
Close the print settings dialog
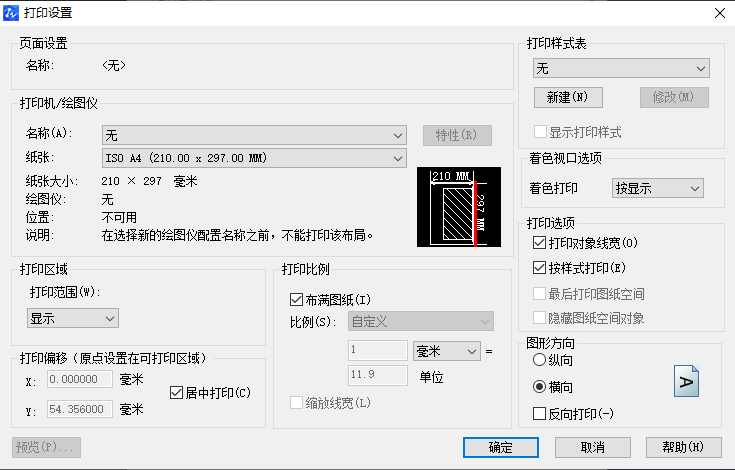(719, 12)
